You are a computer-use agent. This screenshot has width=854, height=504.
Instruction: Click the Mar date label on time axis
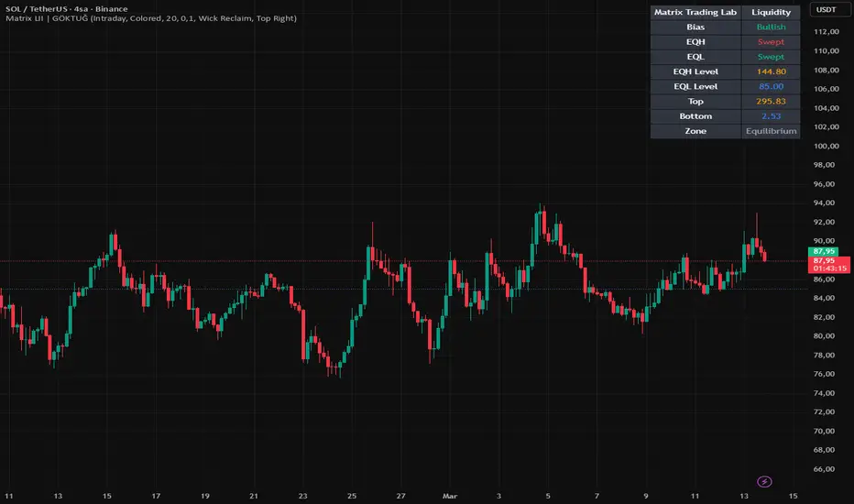[450, 496]
